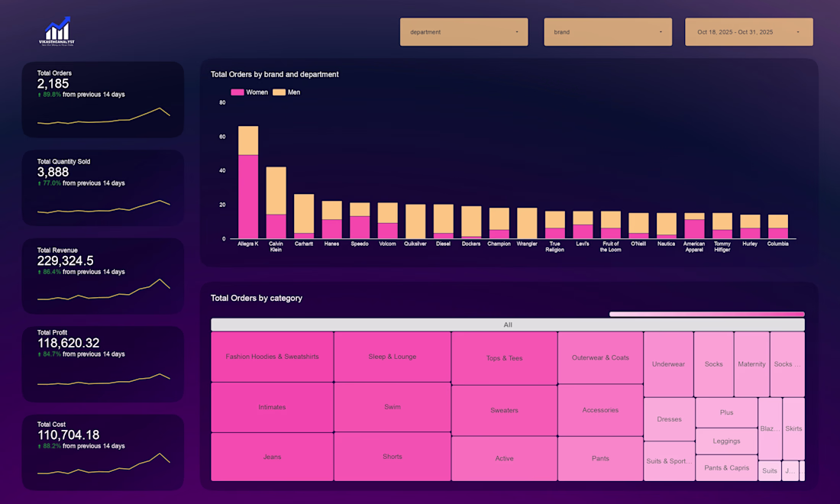Click the Allegra K stacked bar

(248, 183)
